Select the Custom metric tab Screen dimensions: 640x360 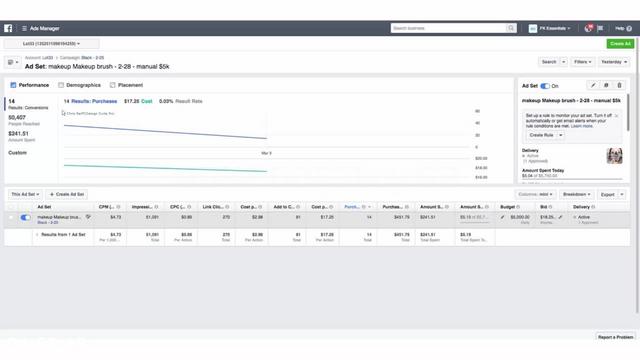(x=18, y=153)
